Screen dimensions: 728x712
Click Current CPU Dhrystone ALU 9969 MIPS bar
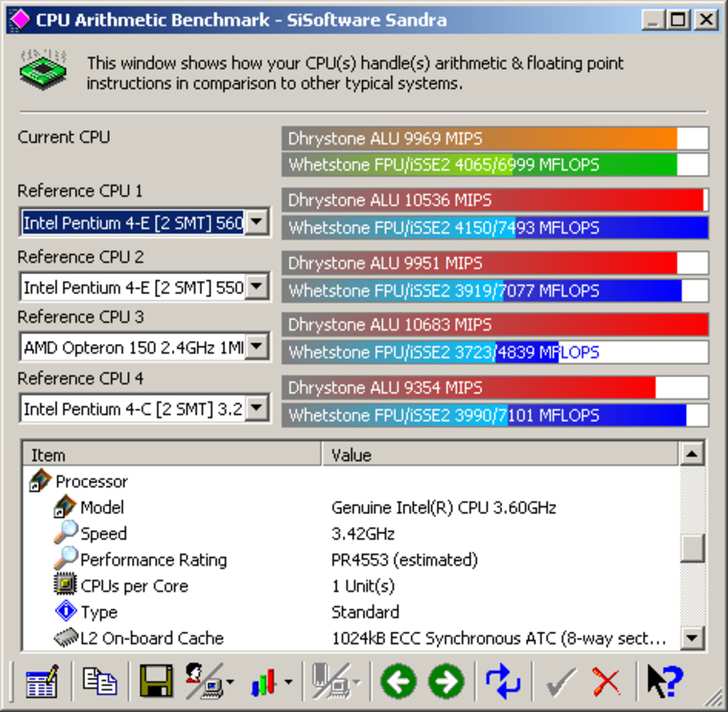pos(495,138)
